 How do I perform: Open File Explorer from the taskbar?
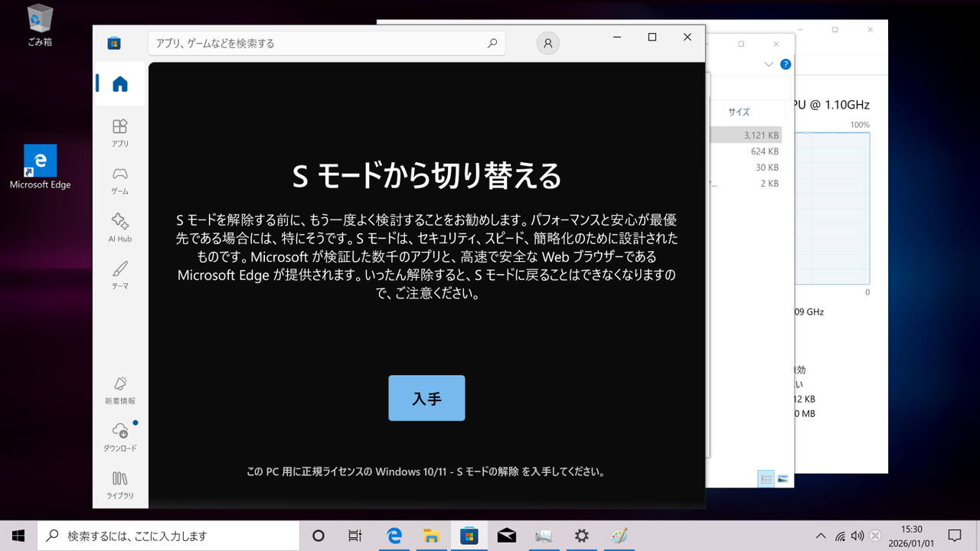tap(432, 536)
